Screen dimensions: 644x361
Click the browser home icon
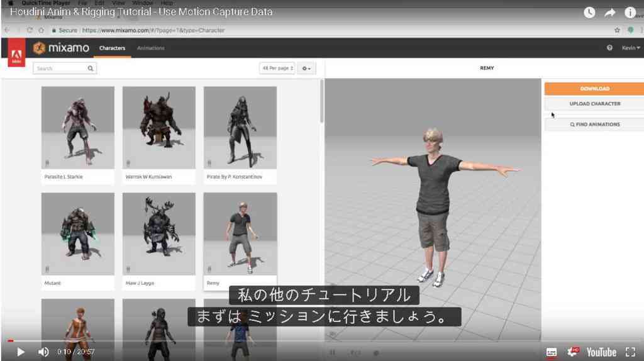tap(41, 30)
